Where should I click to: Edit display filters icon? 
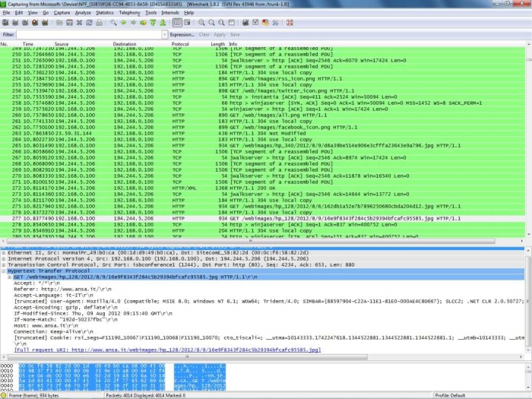tap(255, 23)
